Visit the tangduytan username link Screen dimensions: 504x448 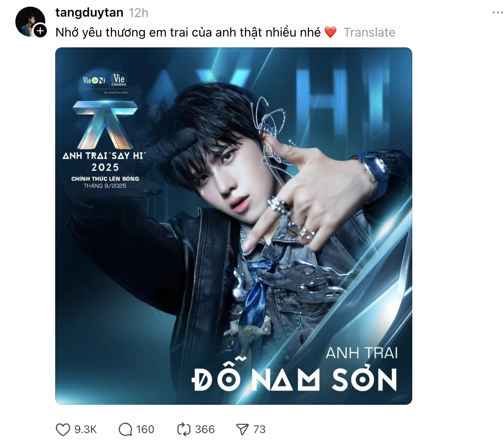coord(89,13)
